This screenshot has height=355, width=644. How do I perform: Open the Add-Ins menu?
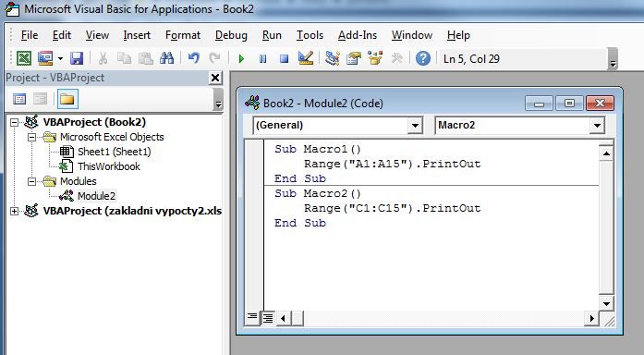point(358,35)
